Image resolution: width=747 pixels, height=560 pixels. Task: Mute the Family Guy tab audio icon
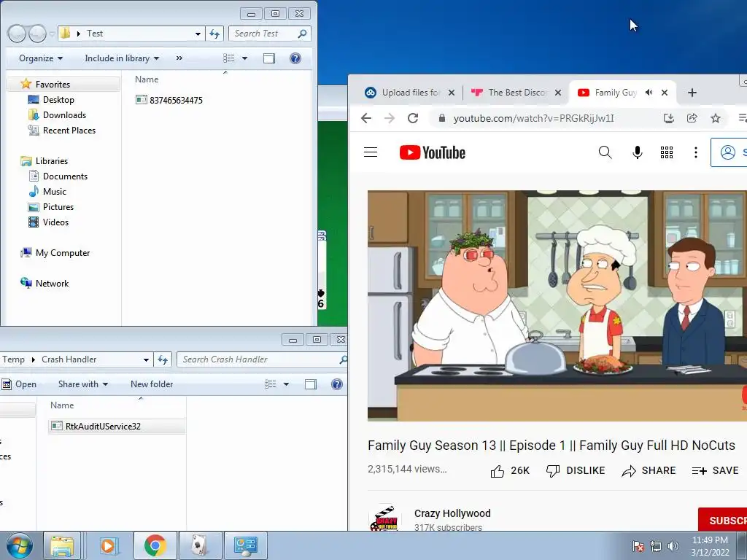[x=649, y=93]
